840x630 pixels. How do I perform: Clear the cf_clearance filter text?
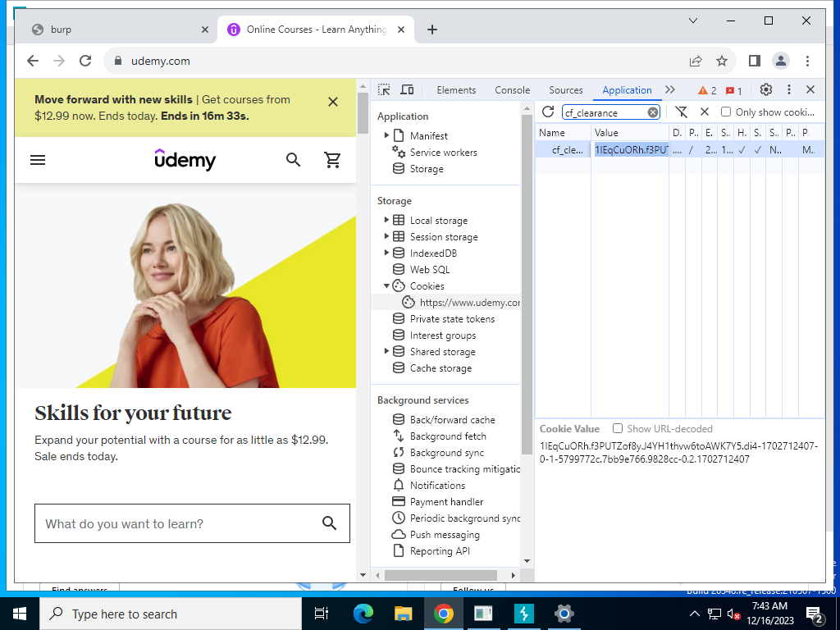[652, 112]
